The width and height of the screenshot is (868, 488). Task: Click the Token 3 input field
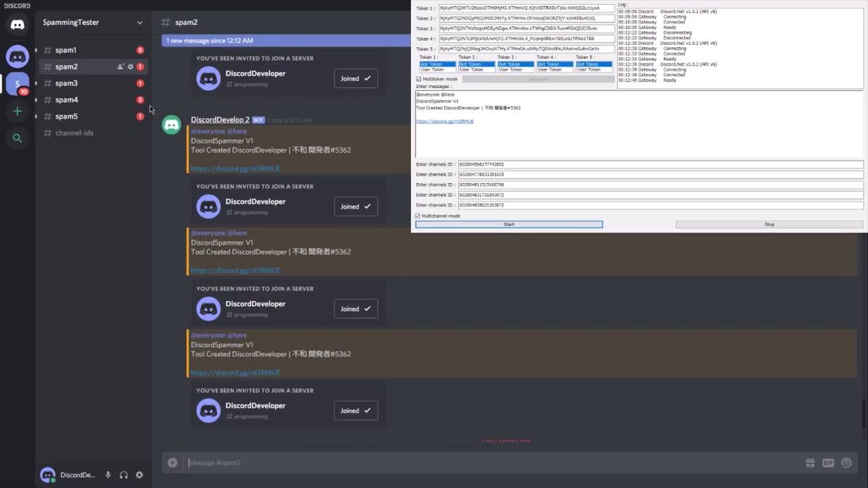pos(526,28)
